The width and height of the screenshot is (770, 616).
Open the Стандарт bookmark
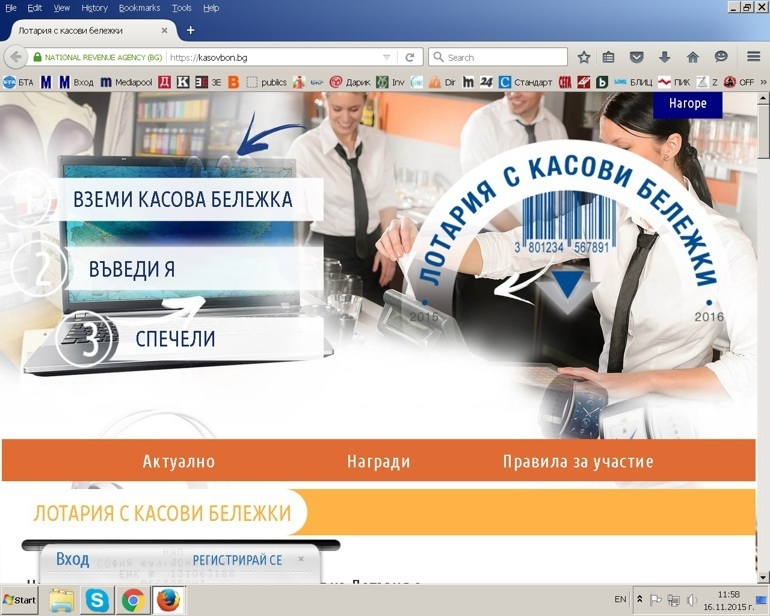click(x=525, y=83)
